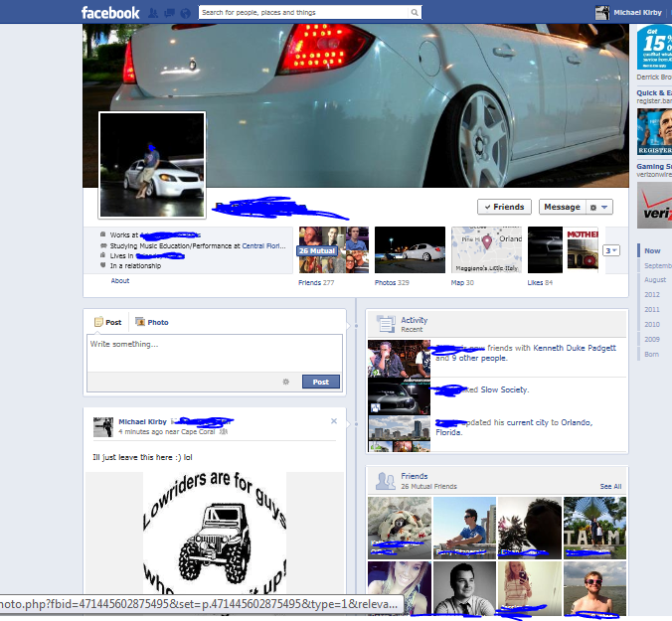The height and width of the screenshot is (621, 672).
Task: Click the Friends section silhouette icon
Action: coord(386,481)
